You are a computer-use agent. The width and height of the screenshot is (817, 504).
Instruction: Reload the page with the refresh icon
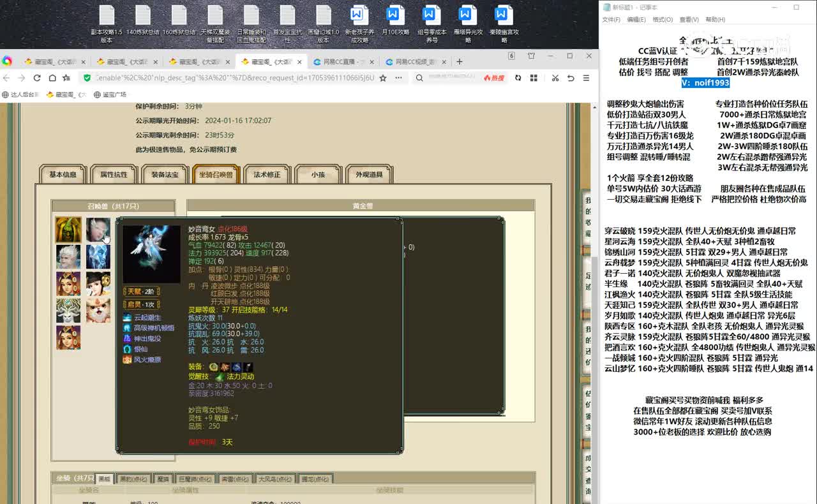tap(36, 78)
